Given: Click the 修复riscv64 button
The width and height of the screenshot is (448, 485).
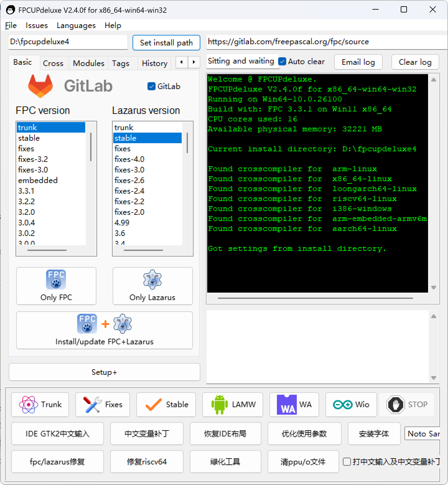Looking at the screenshot, I should tap(147, 462).
